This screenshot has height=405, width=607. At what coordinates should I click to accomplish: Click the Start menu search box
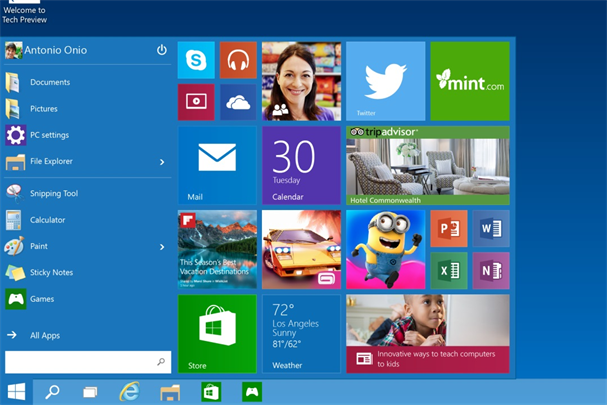[x=88, y=362]
